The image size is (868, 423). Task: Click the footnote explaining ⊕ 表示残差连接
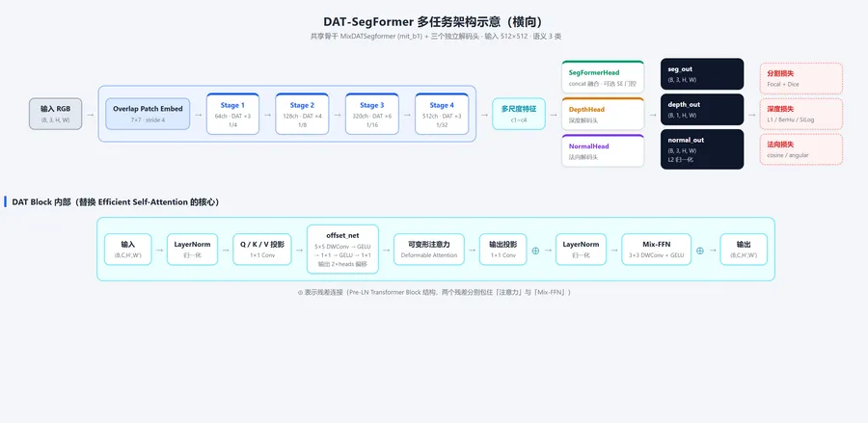pyautogui.click(x=435, y=292)
